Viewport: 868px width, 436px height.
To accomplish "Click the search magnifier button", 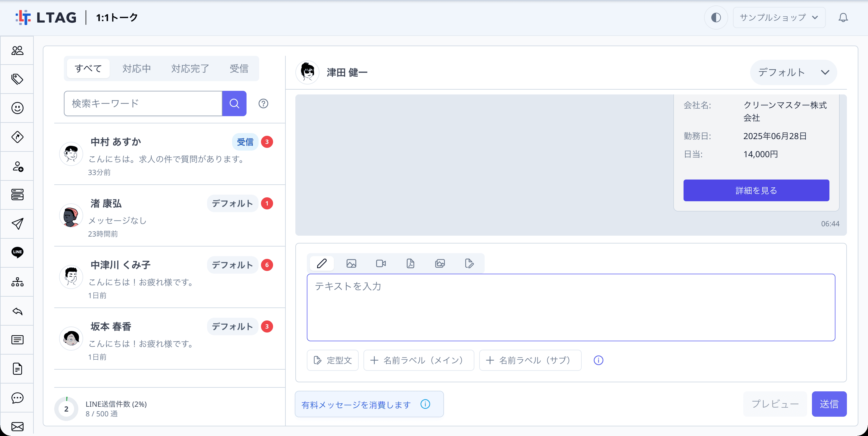I will click(234, 103).
